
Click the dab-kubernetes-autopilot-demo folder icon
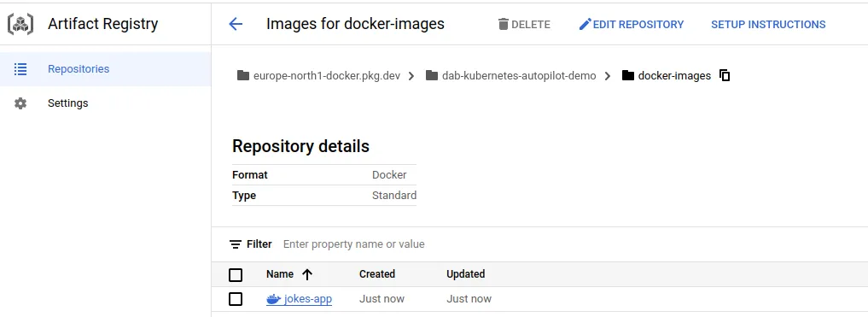(432, 75)
